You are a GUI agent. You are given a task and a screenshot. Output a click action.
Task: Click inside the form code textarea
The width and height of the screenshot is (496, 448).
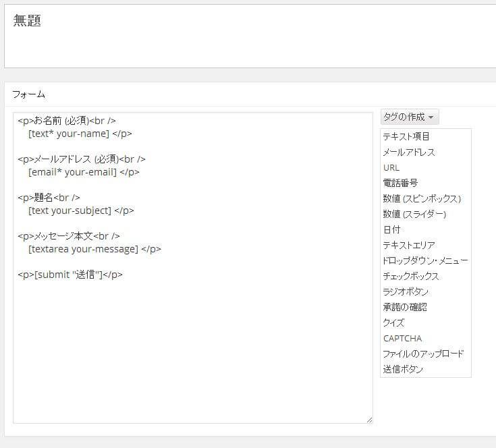pyautogui.click(x=192, y=337)
